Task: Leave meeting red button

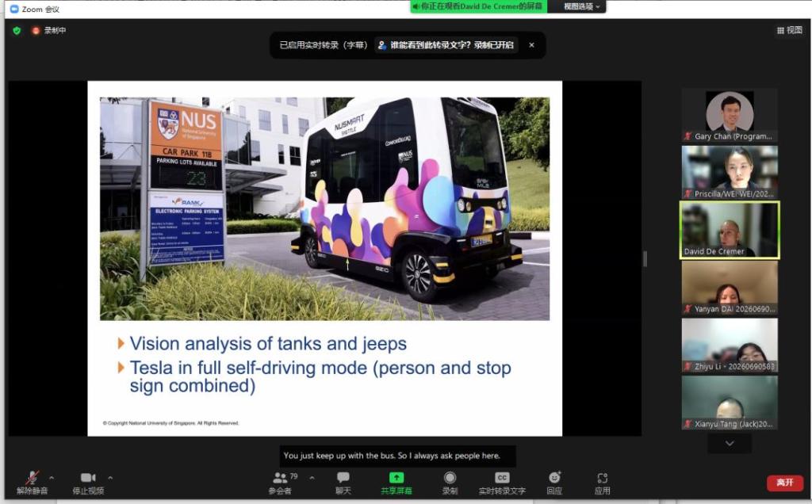Action: coord(784,483)
